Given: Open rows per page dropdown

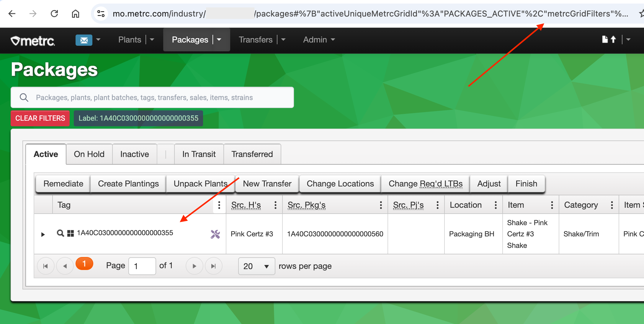Looking at the screenshot, I should click(256, 266).
